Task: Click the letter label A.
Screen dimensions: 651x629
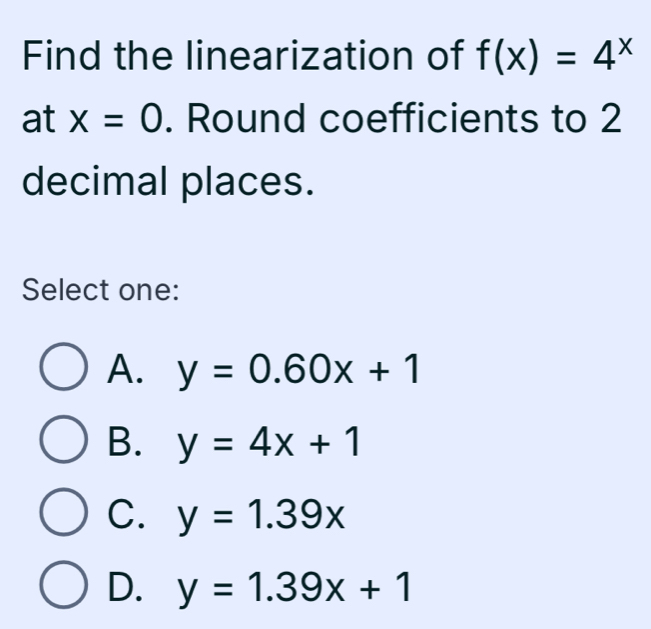Action: coord(125,369)
